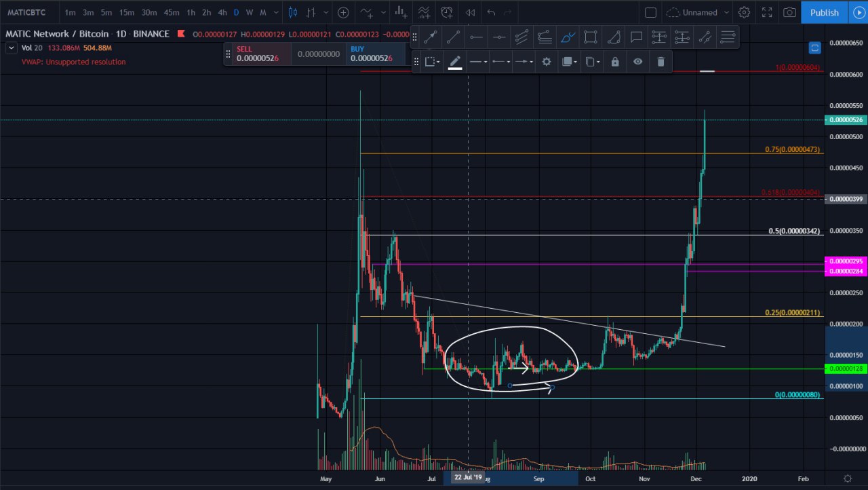The height and width of the screenshot is (490, 868).
Task: Open chart settings gear at bottom right
Action: pos(847,478)
